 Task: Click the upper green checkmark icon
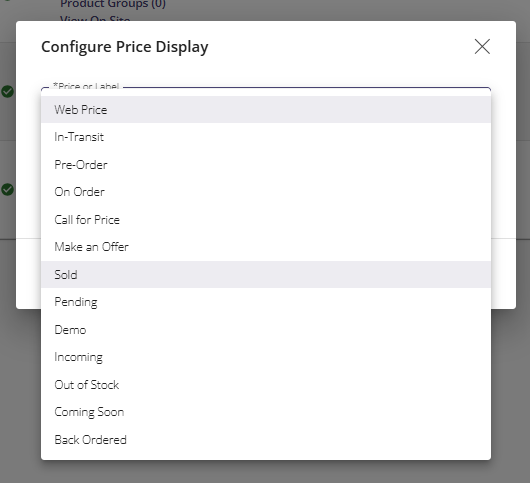tap(7, 92)
